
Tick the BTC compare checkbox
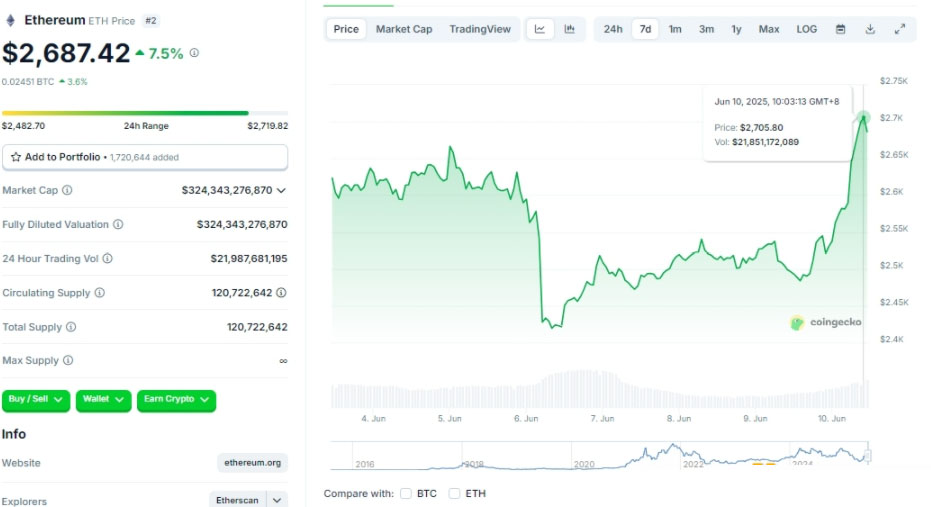[406, 493]
